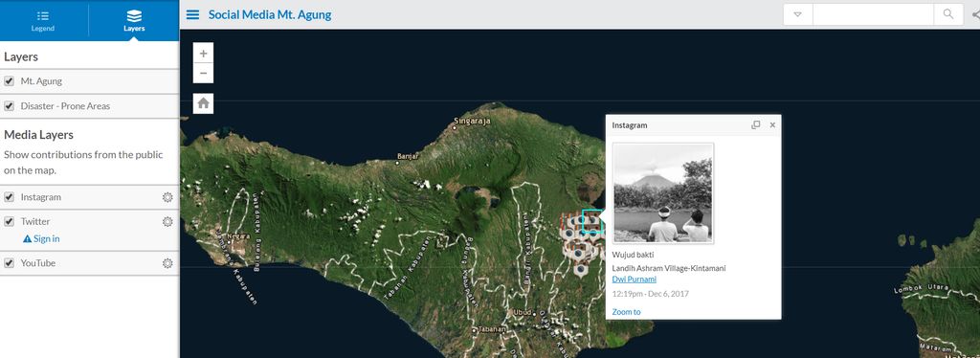Open Twitter layer settings gear

(x=167, y=221)
